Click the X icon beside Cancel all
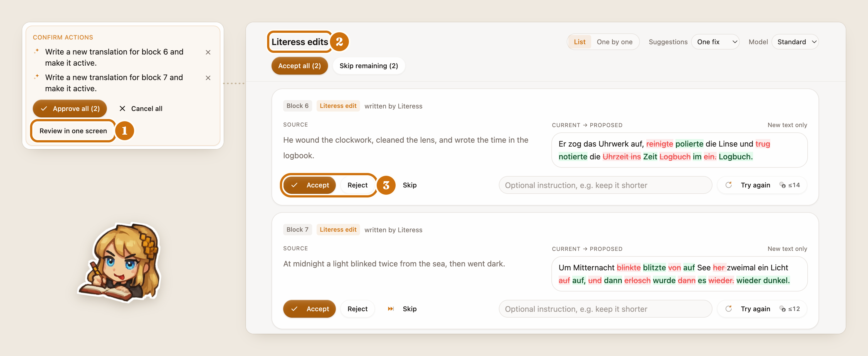This screenshot has width=868, height=356. 122,108
